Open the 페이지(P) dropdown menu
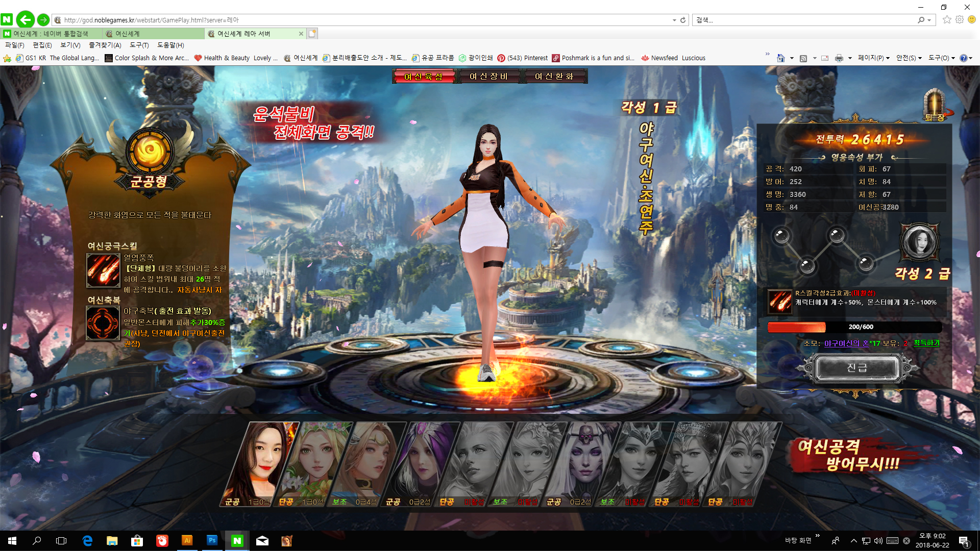Screen dimensions: 980x551 pyautogui.click(x=874, y=58)
